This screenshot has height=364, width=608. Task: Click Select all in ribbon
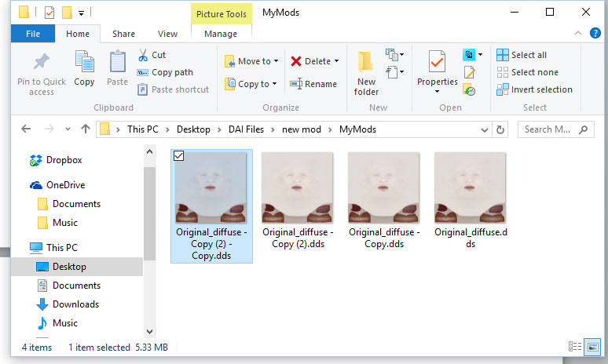[x=522, y=55]
